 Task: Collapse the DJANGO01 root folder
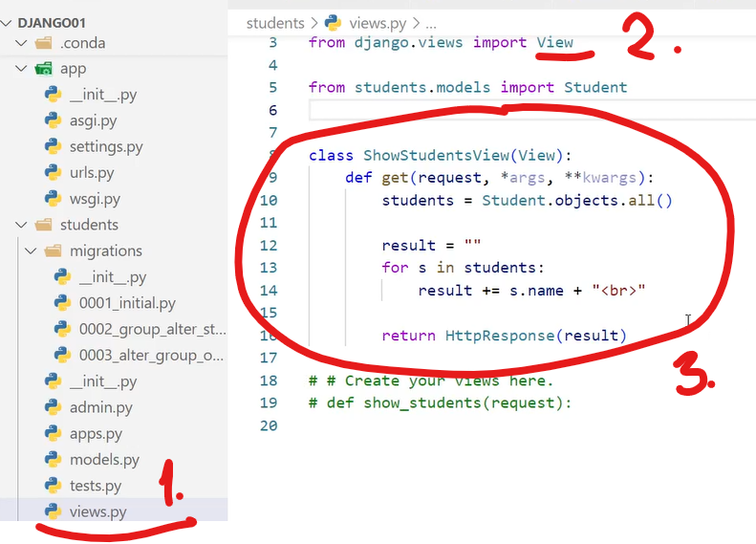pos(9,22)
